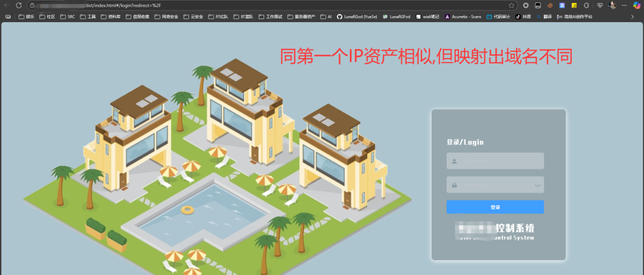Open the LunaRGFod bookmark
644x275 pixels.
point(397,17)
